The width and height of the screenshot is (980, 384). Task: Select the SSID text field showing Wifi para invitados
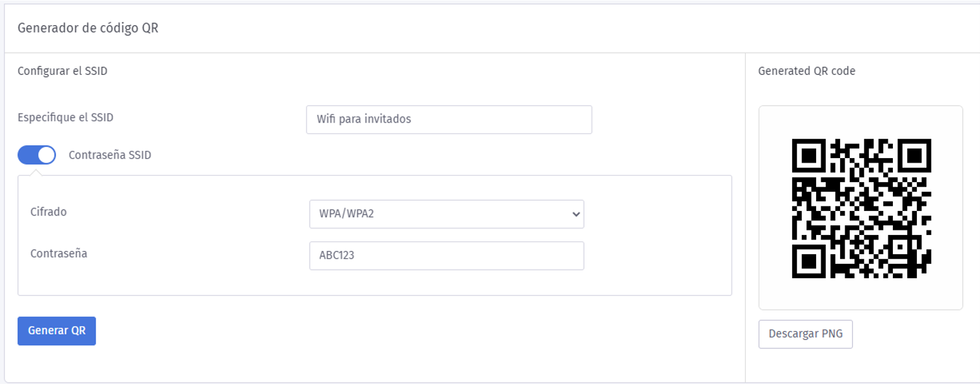[x=448, y=119]
